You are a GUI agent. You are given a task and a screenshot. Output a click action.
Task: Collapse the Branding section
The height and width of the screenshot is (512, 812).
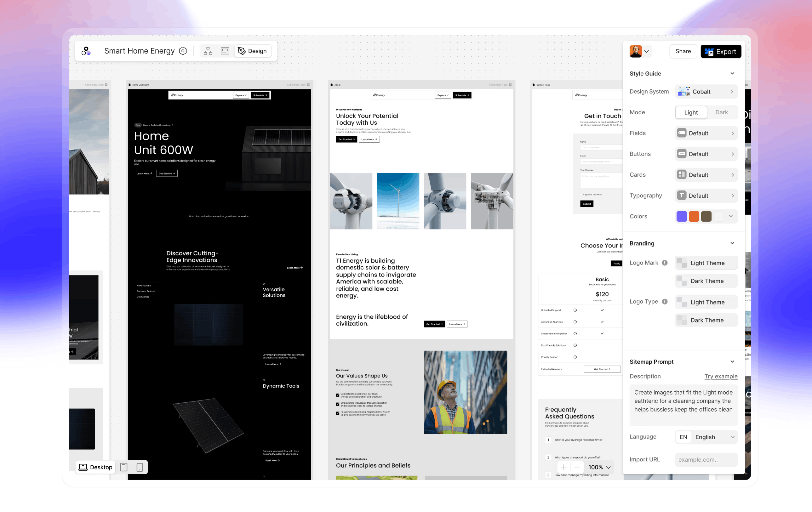point(732,243)
